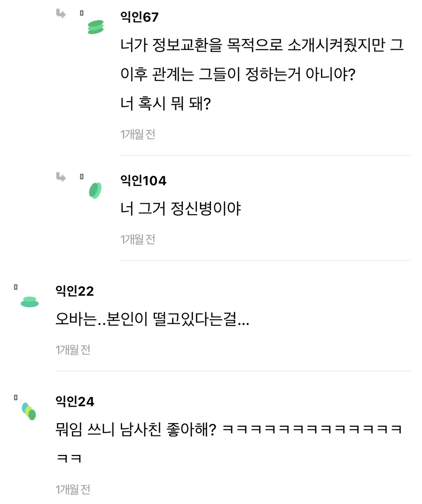
Task: Click the reply arrow beside 익인104
Action: 61,177
